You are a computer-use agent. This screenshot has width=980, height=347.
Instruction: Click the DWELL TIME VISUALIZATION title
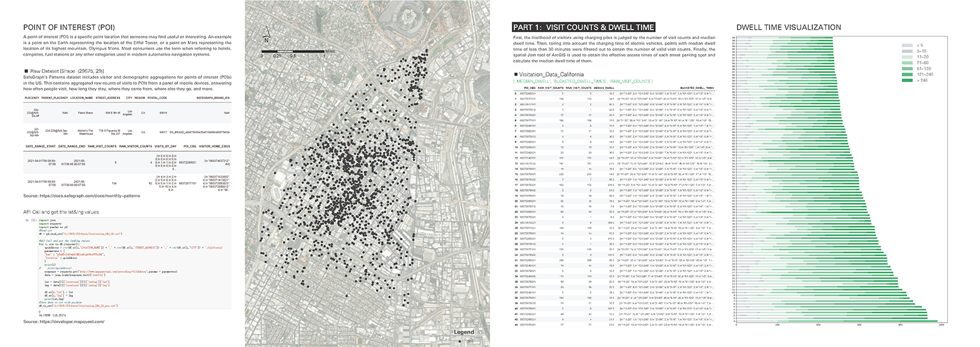tap(788, 27)
